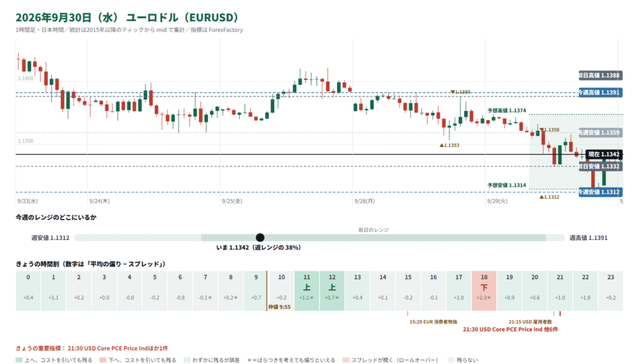Select the 現在 1.1342 current price tag
Image resolution: width=639 pixels, height=364 pixels.
(604, 155)
